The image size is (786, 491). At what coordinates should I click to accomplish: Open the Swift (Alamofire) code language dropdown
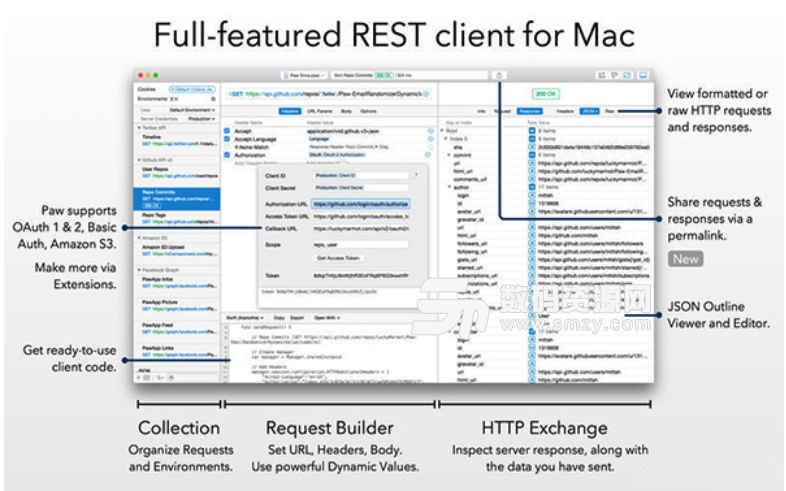click(x=245, y=318)
